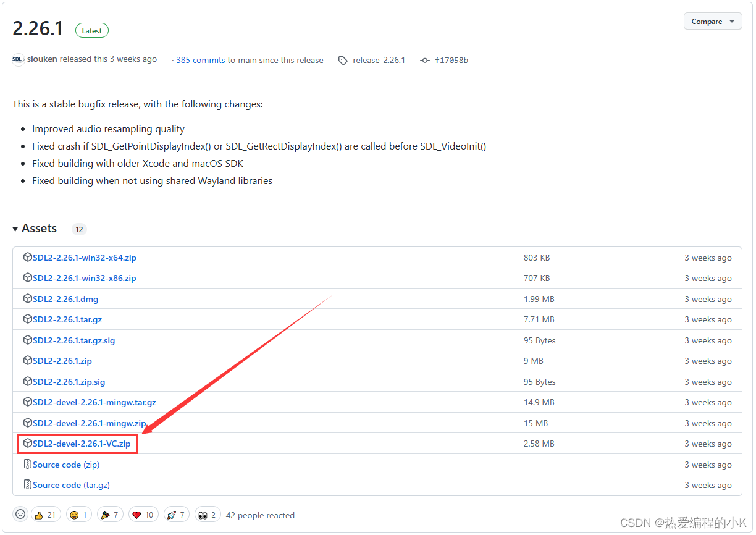Open the Compare dropdown
Image resolution: width=756 pixels, height=535 pixels.
tap(713, 21)
